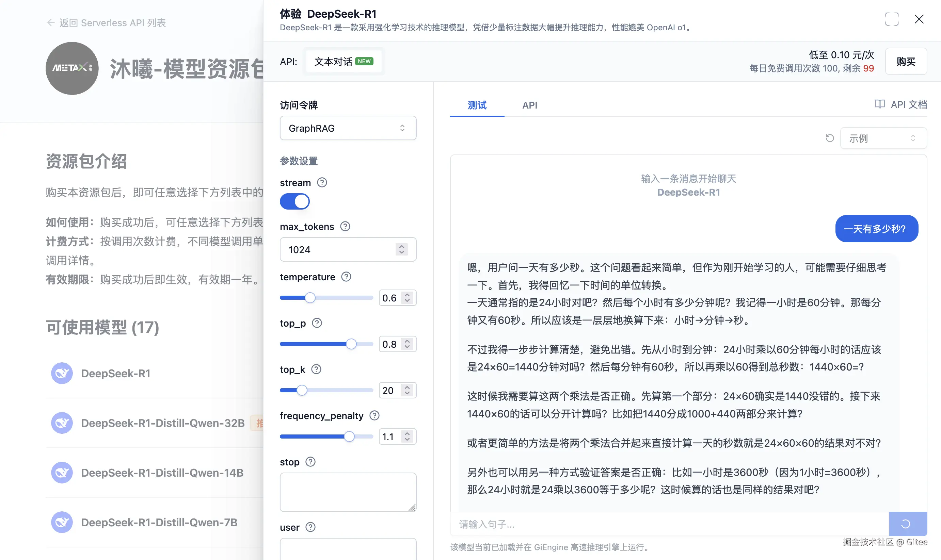Click the back arrow beside Serverless API 列表
The width and height of the screenshot is (941, 560).
point(51,23)
